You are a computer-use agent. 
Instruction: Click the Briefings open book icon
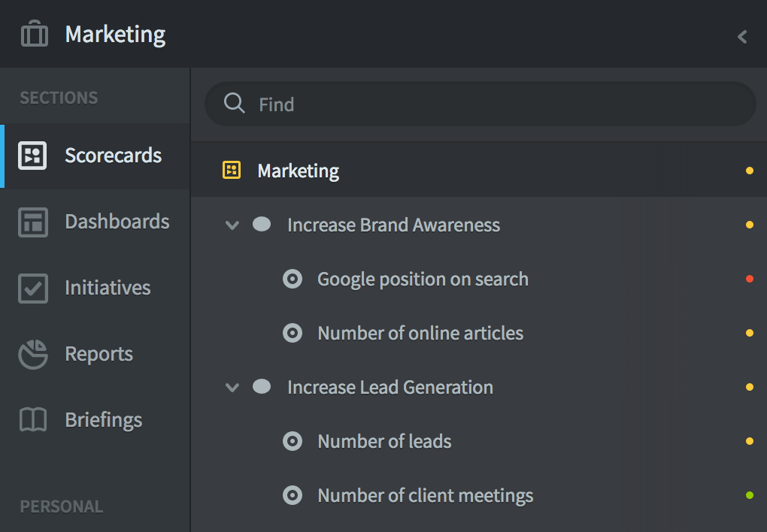pos(33,421)
